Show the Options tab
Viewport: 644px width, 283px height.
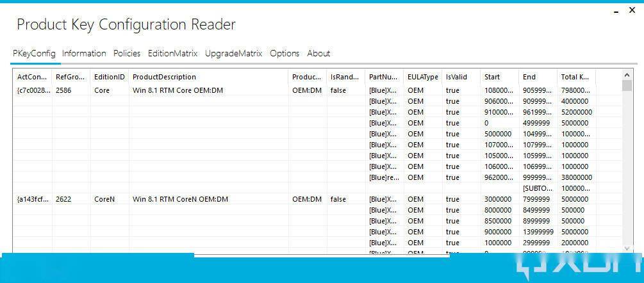click(x=285, y=54)
